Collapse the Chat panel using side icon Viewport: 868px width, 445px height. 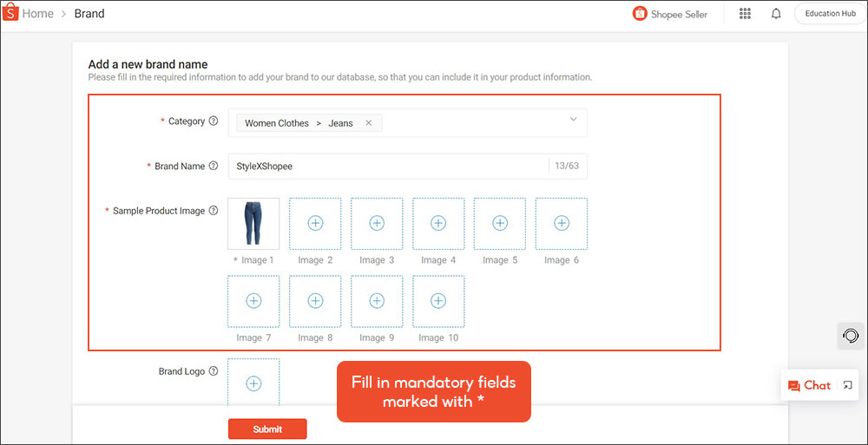pos(848,385)
